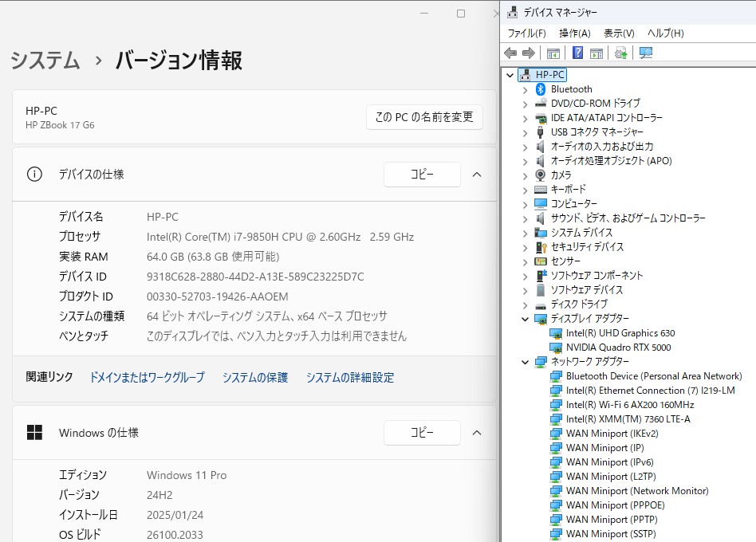Collapse the ネットワーク アダプター node
The height and width of the screenshot is (542, 756).
tap(525, 362)
